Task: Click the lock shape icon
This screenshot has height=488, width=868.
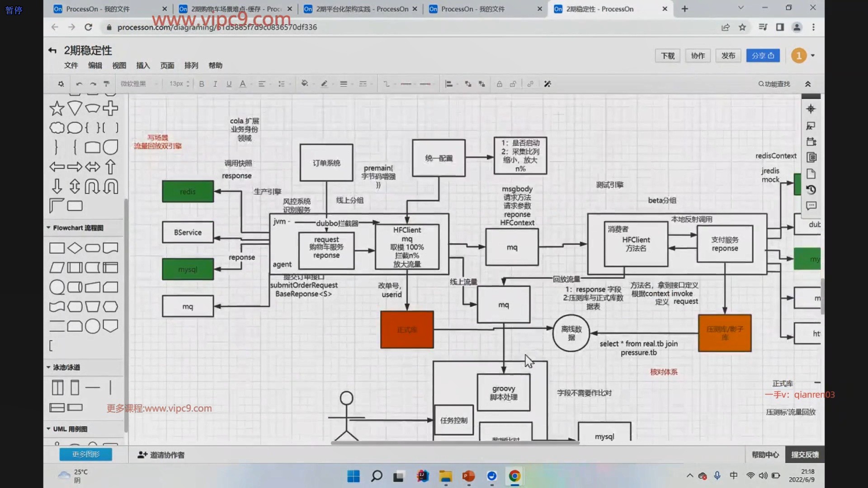Action: pos(499,84)
